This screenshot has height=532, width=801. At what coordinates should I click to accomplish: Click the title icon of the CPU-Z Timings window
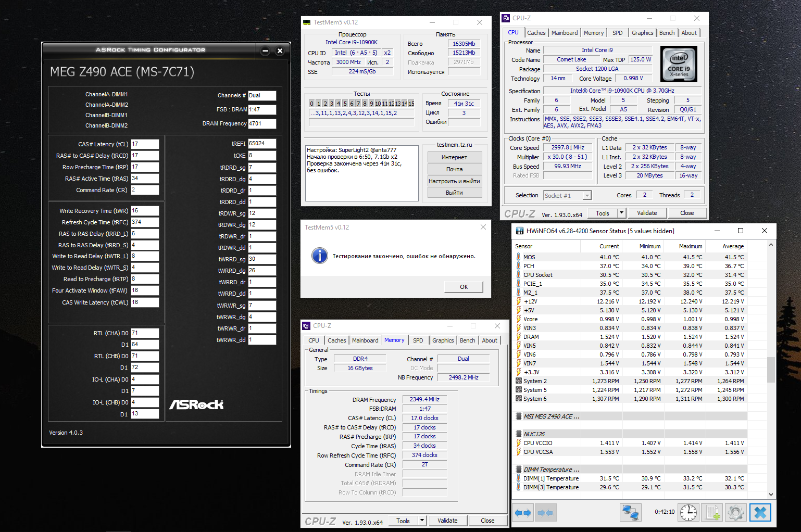(306, 326)
